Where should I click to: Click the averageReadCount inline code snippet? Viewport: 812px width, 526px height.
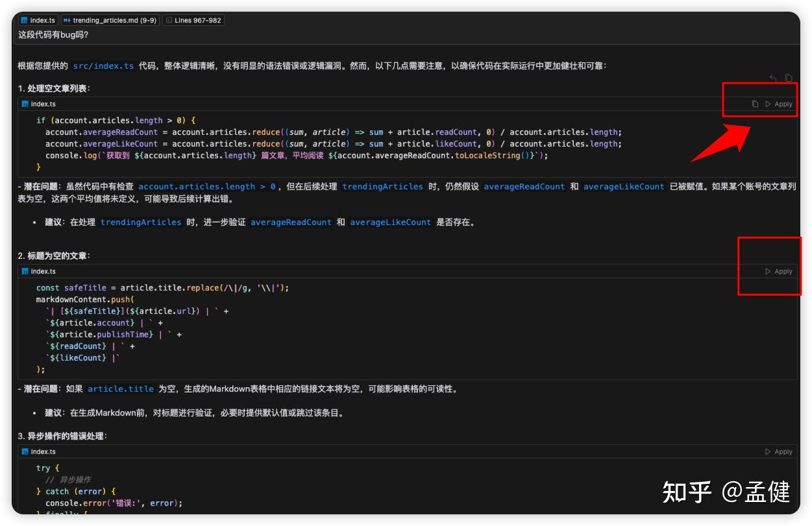[x=526, y=186]
